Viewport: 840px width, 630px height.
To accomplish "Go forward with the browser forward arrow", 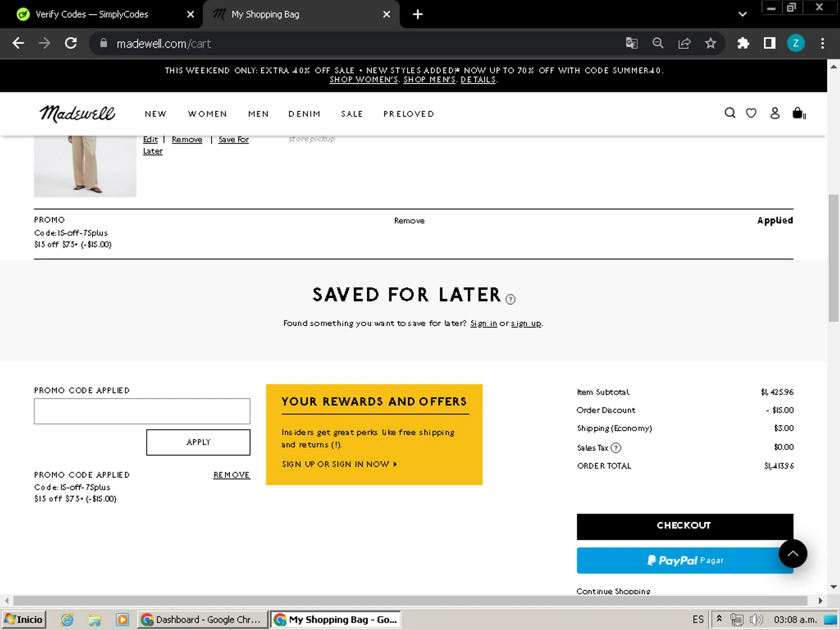I will pos(44,43).
